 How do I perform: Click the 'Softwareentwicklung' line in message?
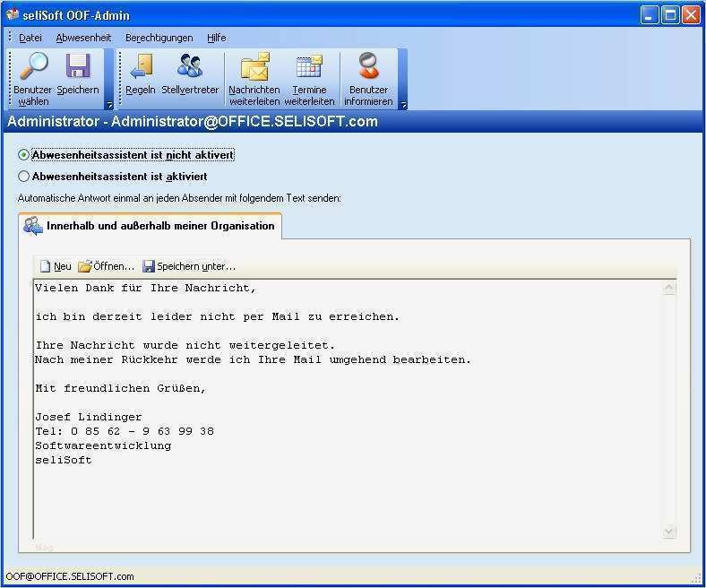(103, 445)
